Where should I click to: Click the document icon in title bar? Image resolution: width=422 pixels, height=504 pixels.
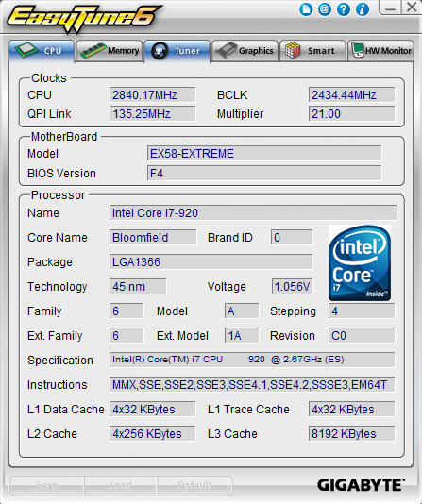pyautogui.click(x=306, y=9)
